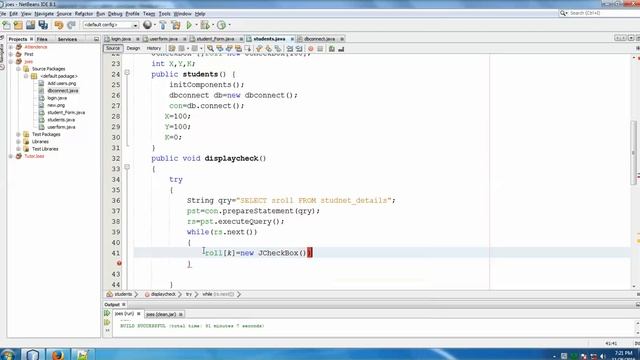Click the Redo toolbar icon
This screenshot has width=640, height=360.
pyautogui.click(x=71, y=25)
